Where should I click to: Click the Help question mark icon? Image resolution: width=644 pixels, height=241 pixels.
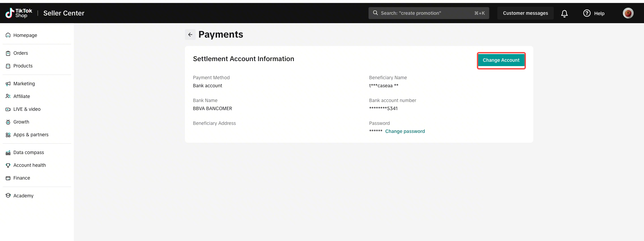587,13
